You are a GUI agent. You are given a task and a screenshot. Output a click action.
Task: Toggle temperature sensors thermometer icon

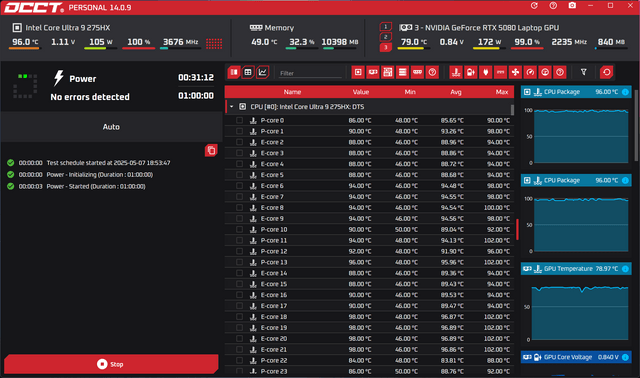456,72
